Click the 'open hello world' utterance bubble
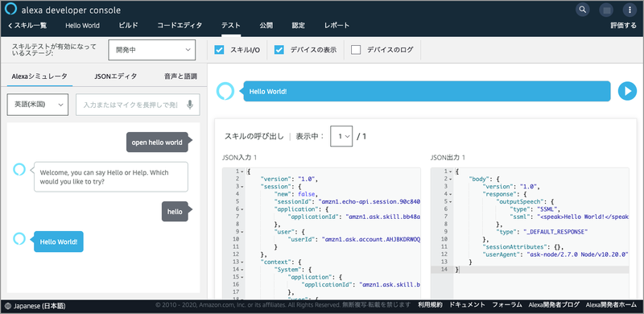Viewport: 644px width, 314px height. click(x=159, y=143)
